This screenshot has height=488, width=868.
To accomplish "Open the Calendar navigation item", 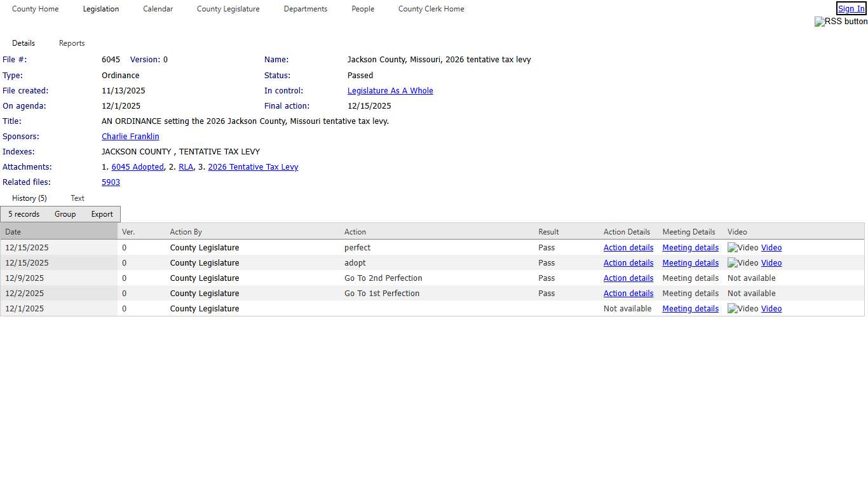I will (x=158, y=9).
